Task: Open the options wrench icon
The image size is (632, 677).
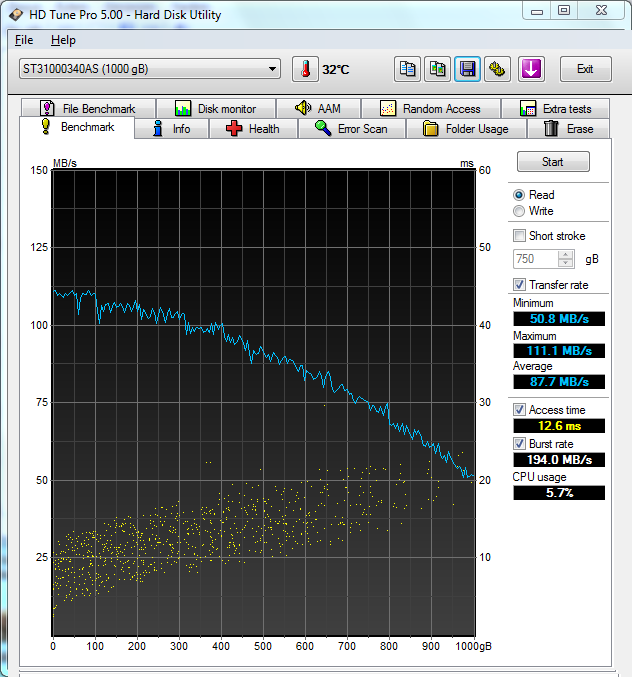Action: 498,69
